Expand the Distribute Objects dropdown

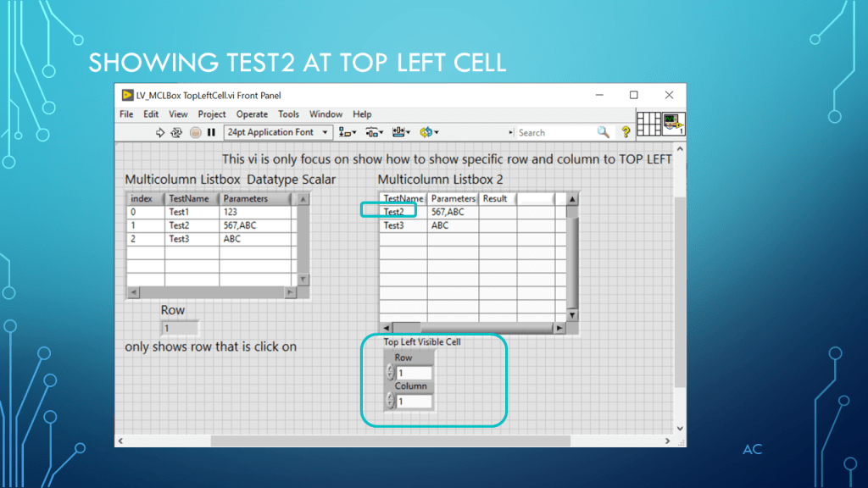click(374, 132)
